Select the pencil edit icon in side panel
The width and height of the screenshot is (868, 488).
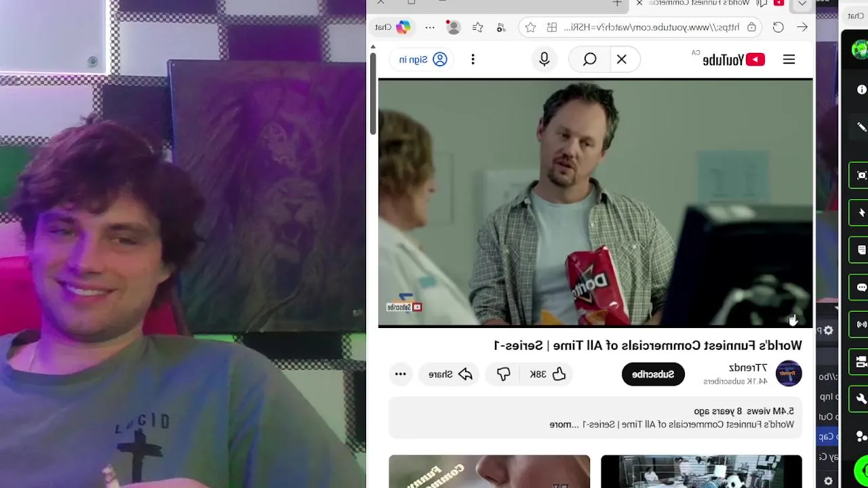(x=861, y=127)
